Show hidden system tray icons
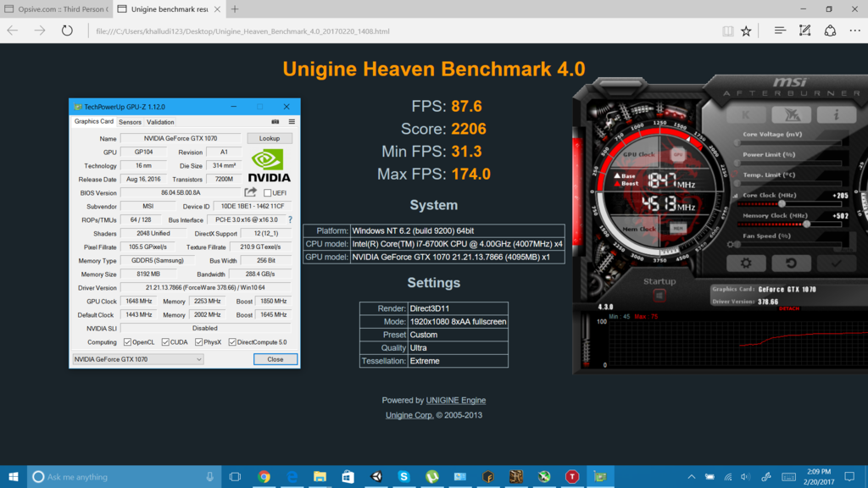The height and width of the screenshot is (488, 868). pyautogui.click(x=692, y=476)
